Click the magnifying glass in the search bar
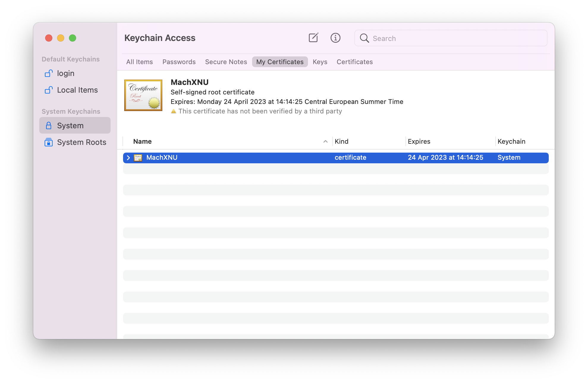 pos(364,38)
